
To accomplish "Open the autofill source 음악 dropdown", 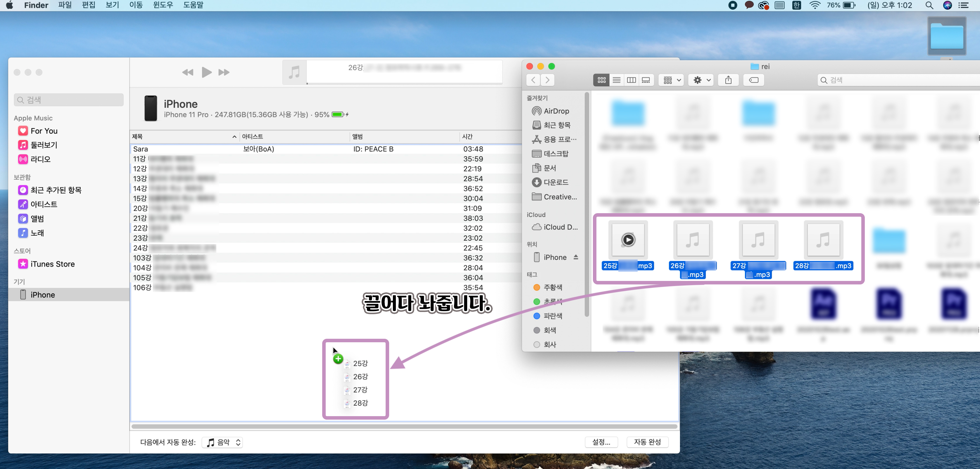I will point(223,442).
